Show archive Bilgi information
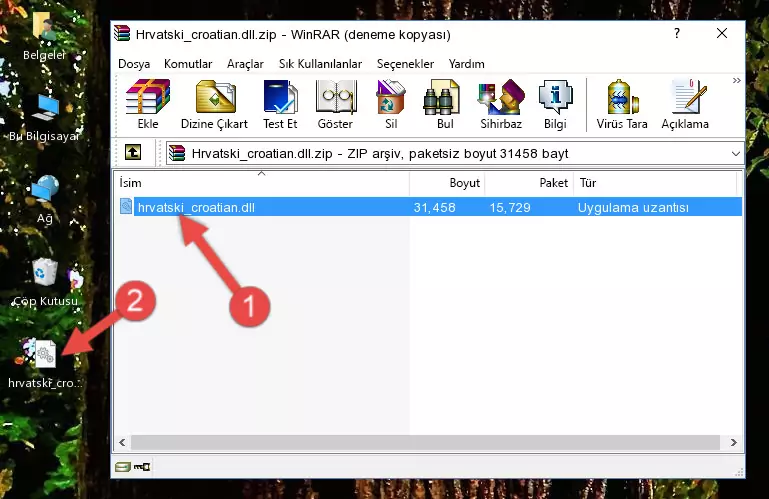The image size is (769, 499). pos(555,105)
